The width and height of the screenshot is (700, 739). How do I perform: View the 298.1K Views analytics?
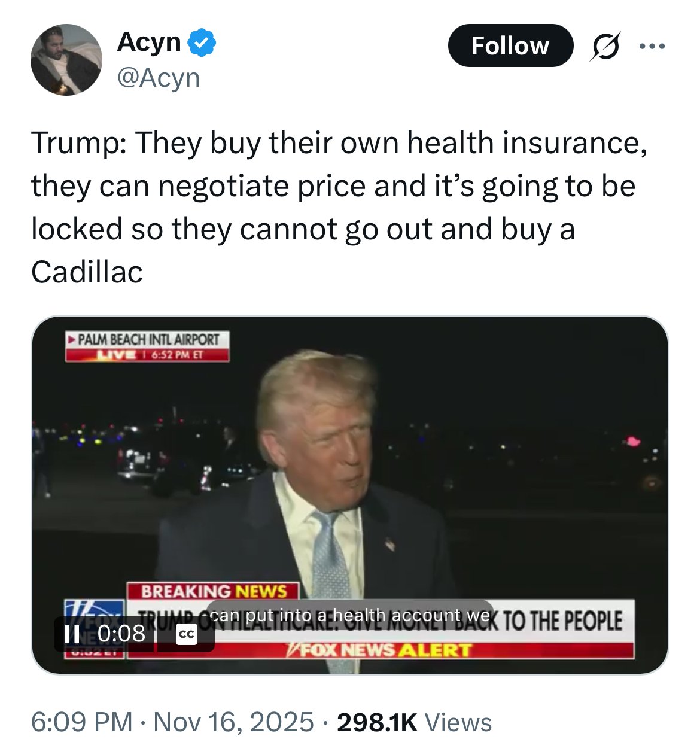414,722
